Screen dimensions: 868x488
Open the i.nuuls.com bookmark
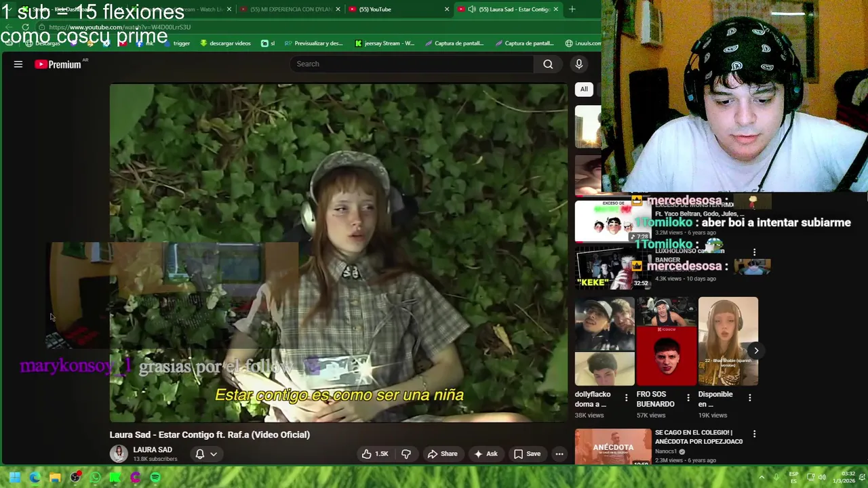tap(583, 43)
